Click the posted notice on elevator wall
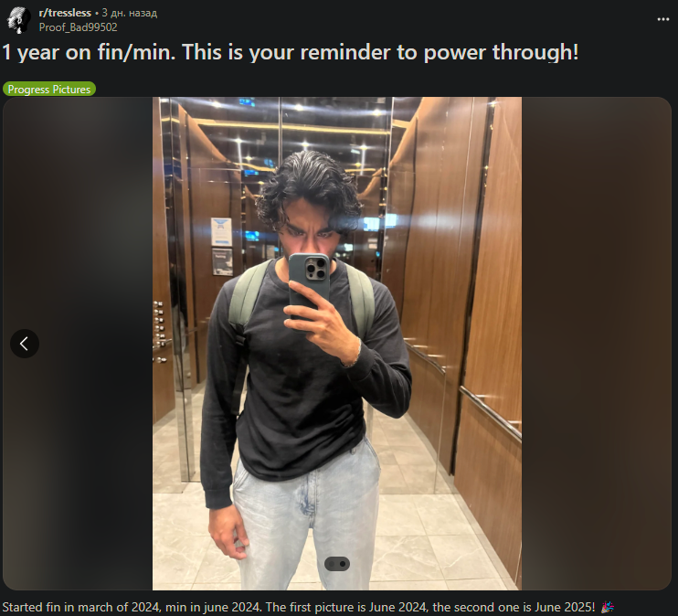Viewport: 678px width, 616px height. coord(221,232)
